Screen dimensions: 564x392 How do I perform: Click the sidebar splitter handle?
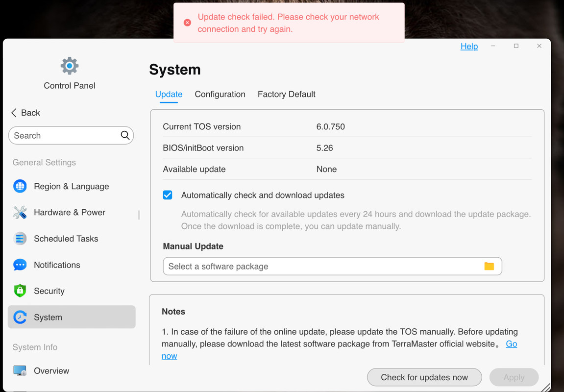139,215
